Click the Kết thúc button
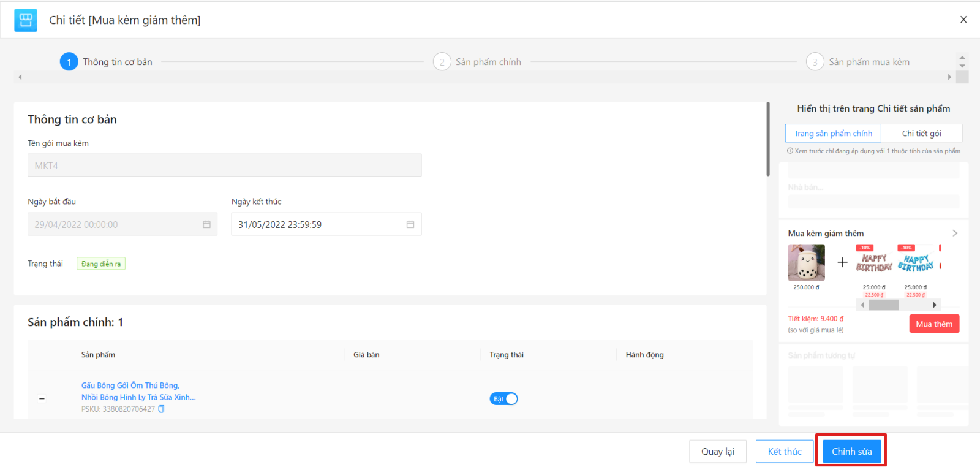980x467 pixels. [784, 452]
